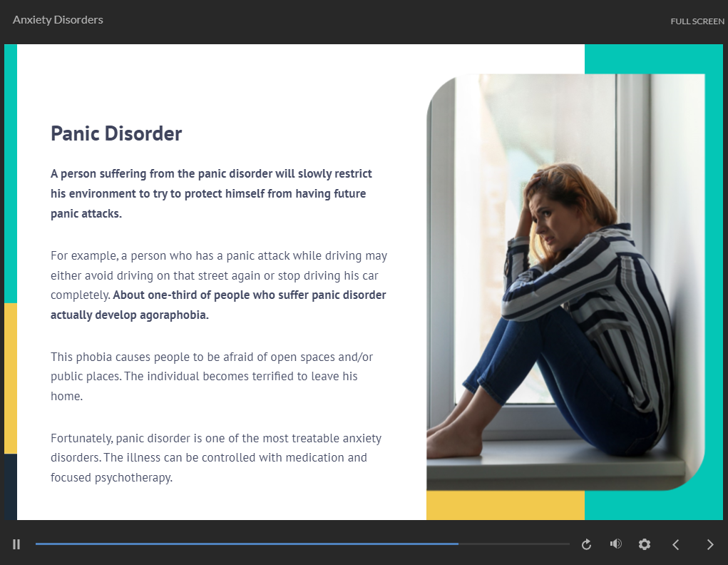Click the bold intro paragraph about restricting environment
Screen dimensions: 728x565
[x=211, y=193]
